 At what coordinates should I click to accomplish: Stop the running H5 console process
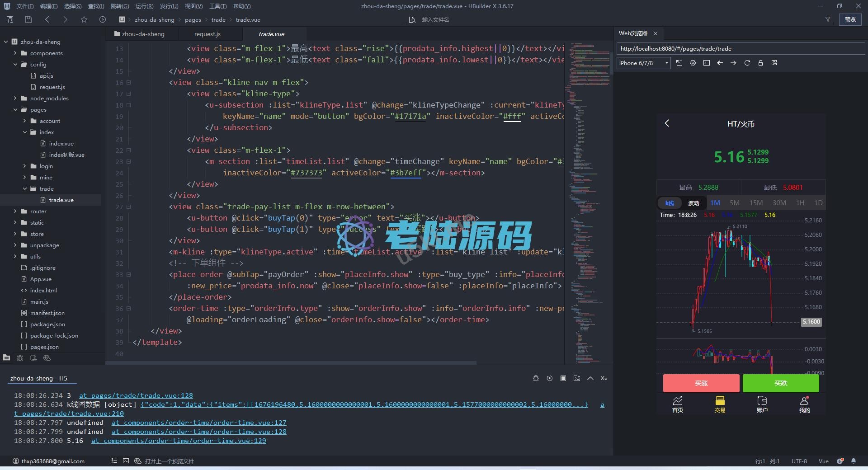coord(563,378)
